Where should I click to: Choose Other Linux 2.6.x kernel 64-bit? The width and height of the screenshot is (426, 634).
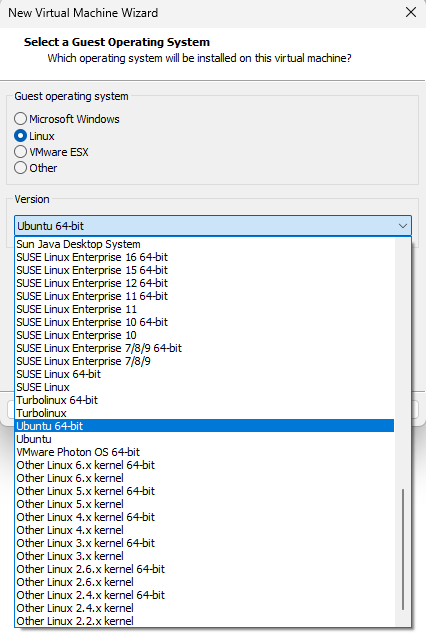(205, 569)
